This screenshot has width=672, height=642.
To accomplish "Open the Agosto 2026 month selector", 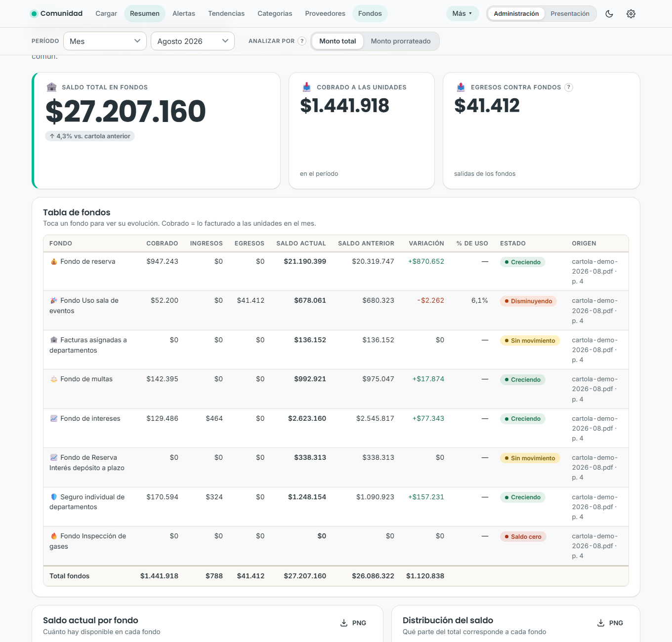I will (x=193, y=41).
